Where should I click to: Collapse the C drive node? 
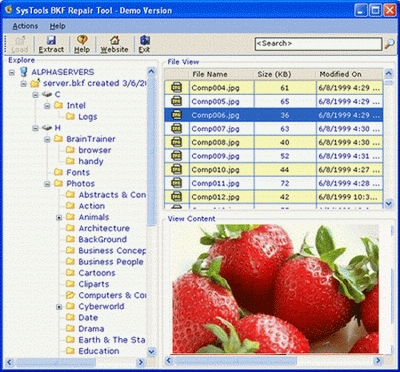35,95
